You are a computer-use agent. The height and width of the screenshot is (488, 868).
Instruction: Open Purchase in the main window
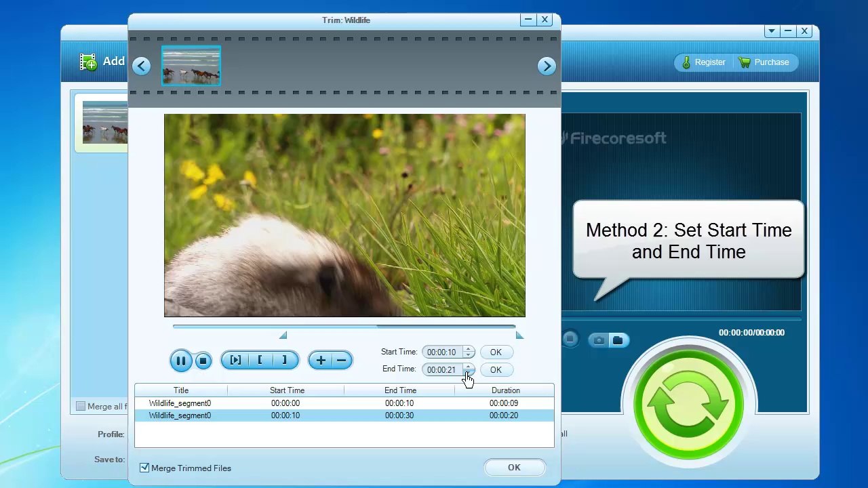coord(764,62)
